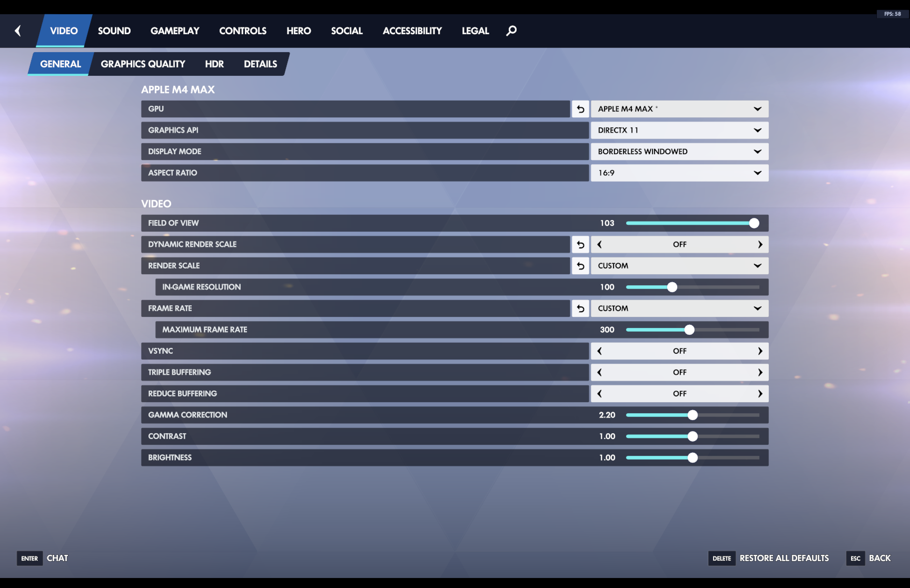Switch to the Sound tab
This screenshot has height=588, width=910.
pyautogui.click(x=114, y=31)
